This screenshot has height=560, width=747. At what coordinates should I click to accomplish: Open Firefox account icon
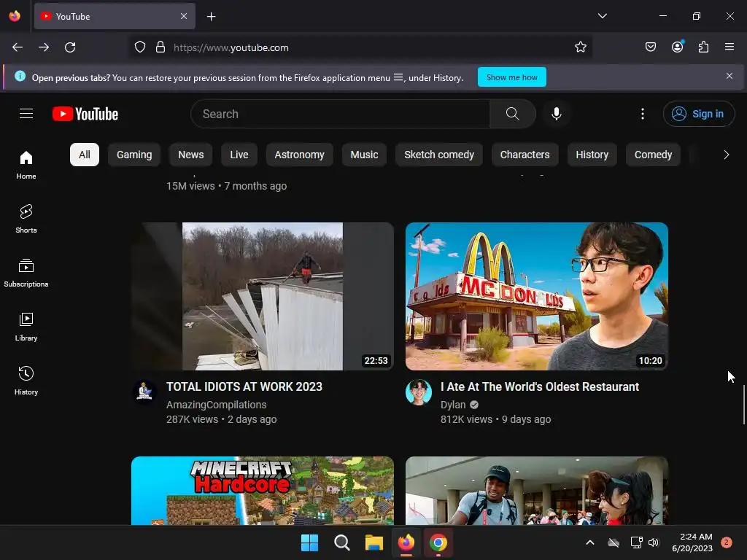coord(677,47)
